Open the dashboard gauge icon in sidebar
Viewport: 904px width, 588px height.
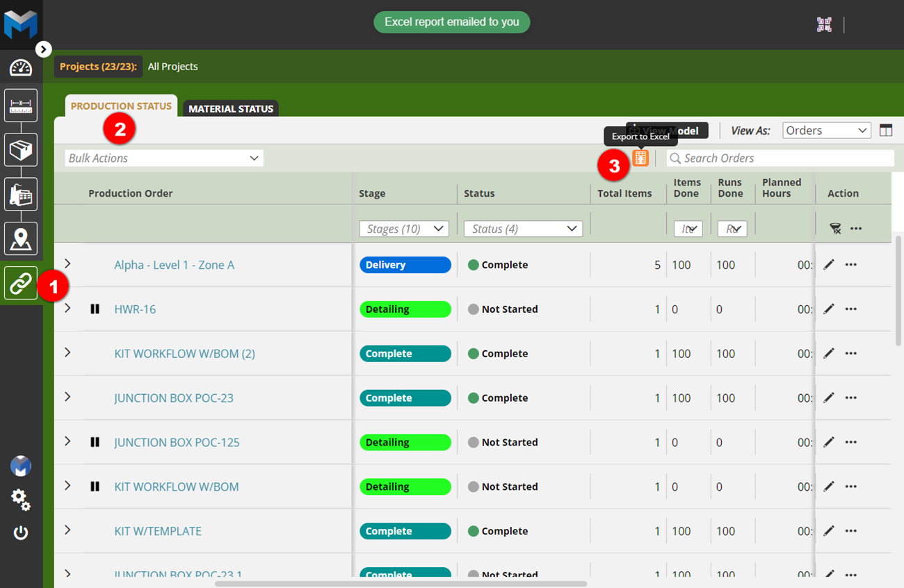[21, 68]
